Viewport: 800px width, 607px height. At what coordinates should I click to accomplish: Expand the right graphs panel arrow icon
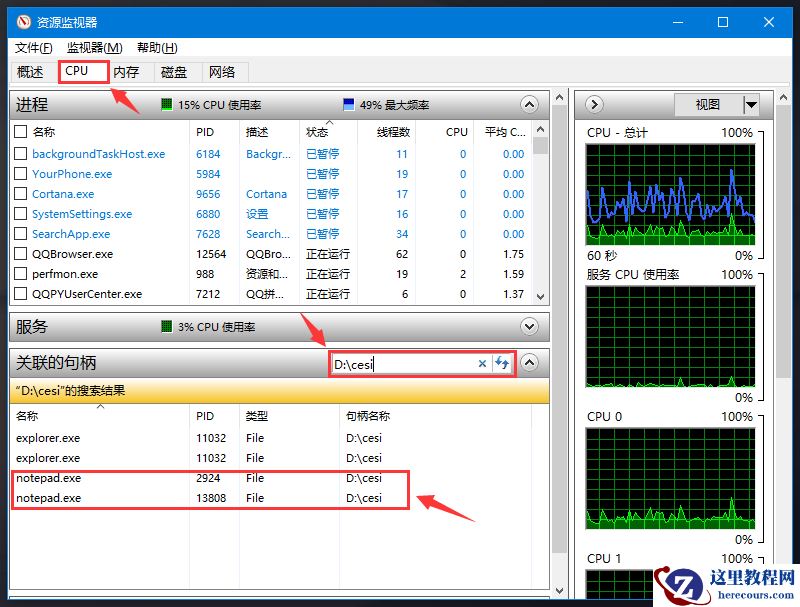point(593,104)
